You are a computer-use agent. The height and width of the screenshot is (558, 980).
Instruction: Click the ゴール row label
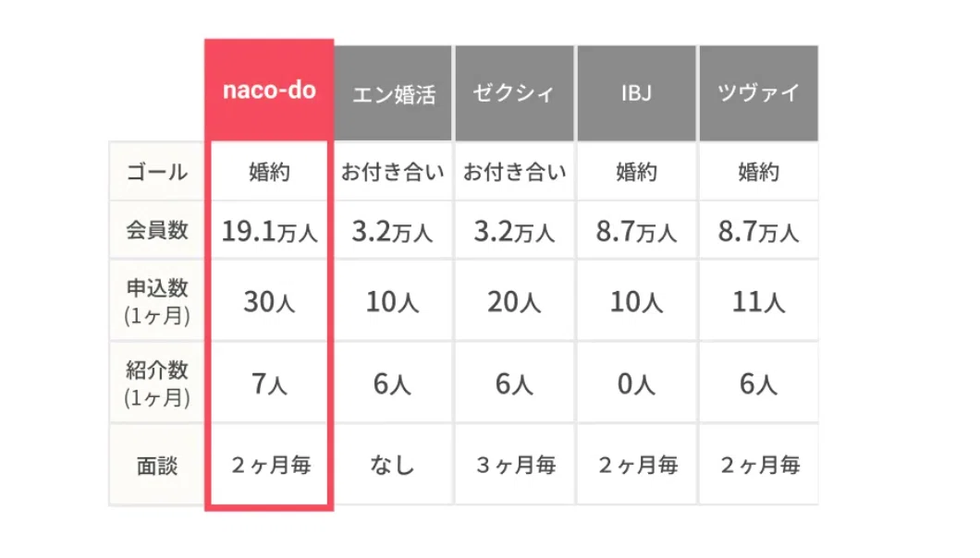point(157,171)
